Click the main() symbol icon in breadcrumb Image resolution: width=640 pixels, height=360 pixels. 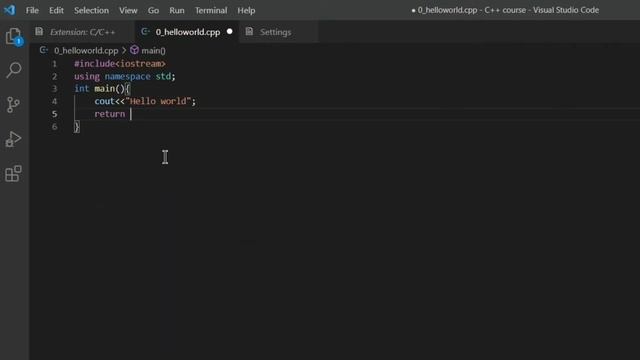(x=134, y=50)
